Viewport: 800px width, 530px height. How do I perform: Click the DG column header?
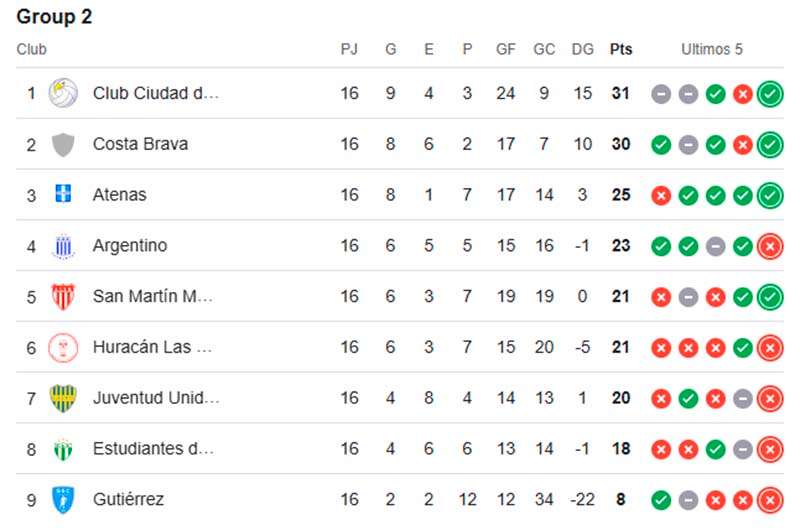point(583,49)
